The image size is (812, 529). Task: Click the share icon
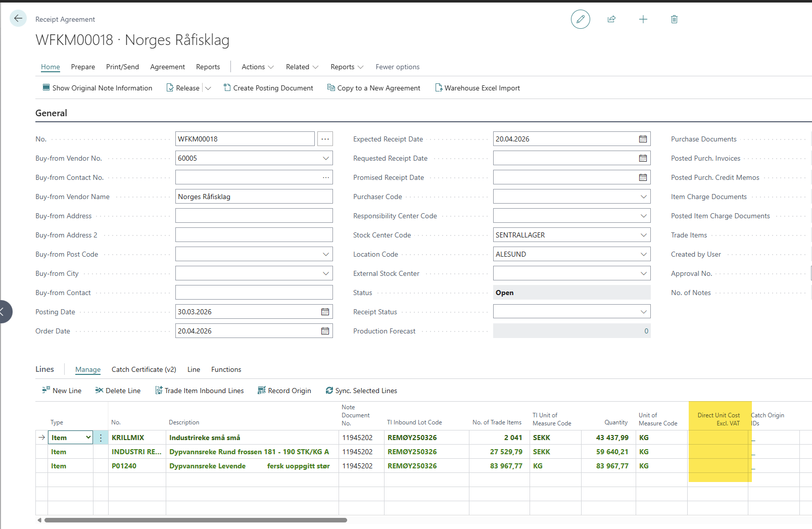tap(611, 19)
